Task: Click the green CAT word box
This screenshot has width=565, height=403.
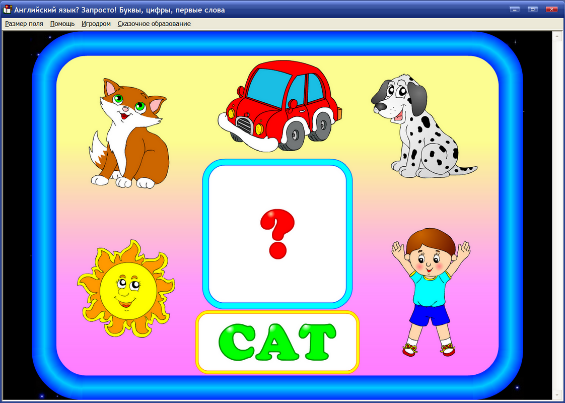Action: [x=277, y=342]
